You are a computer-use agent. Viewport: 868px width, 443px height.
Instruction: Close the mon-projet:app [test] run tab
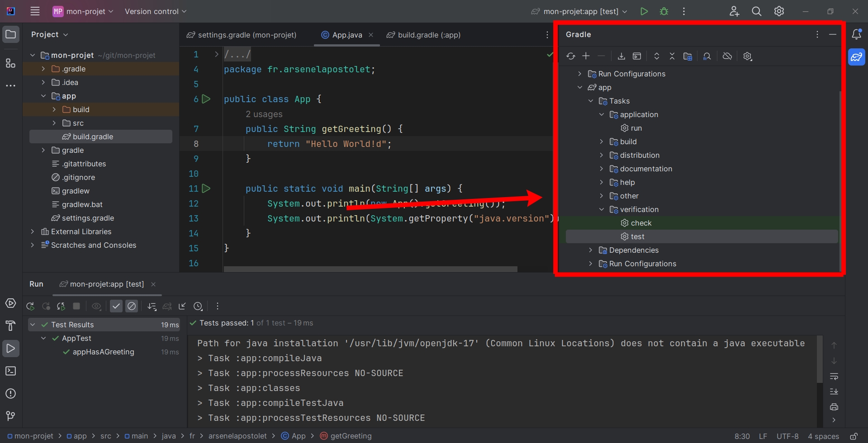pyautogui.click(x=153, y=284)
